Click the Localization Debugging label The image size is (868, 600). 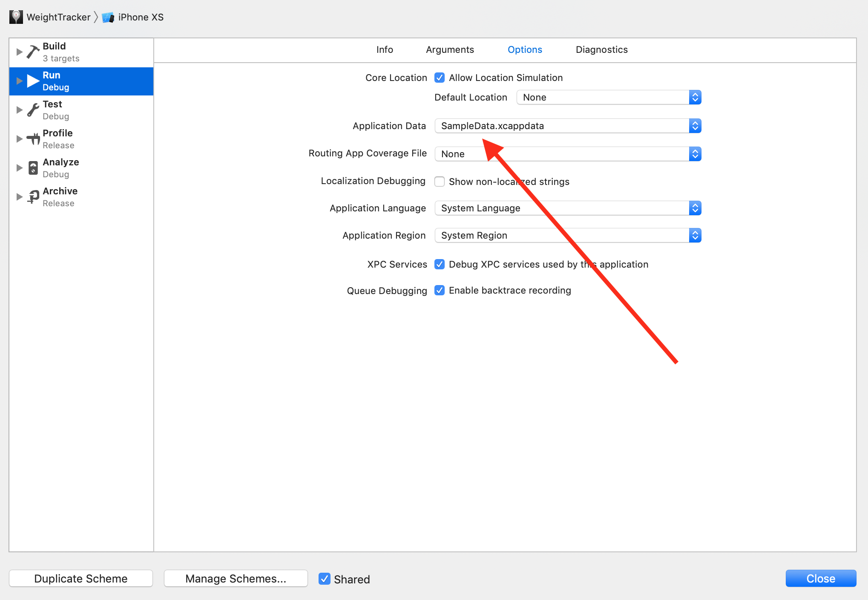coord(373,181)
